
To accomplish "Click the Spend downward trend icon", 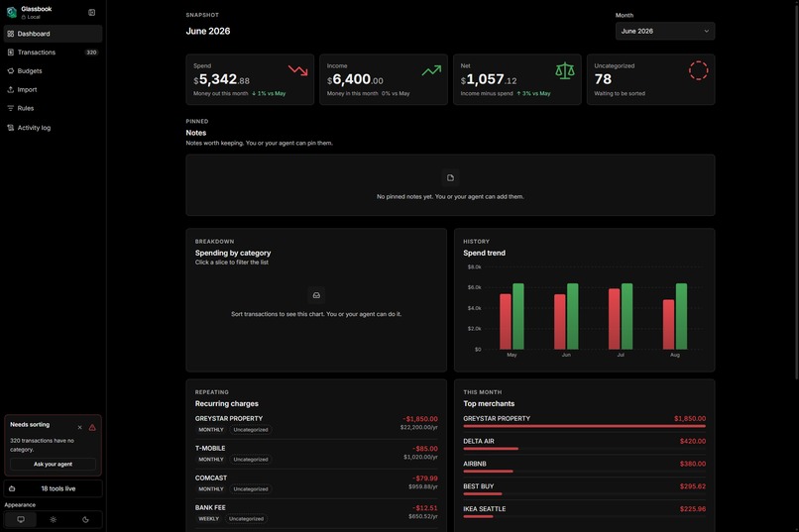I will point(298,70).
